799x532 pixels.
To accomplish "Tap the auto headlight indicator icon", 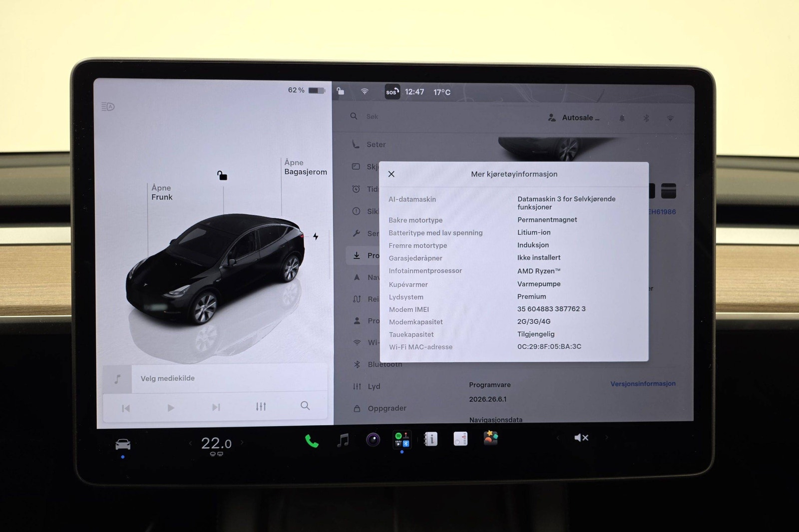I will click(108, 106).
